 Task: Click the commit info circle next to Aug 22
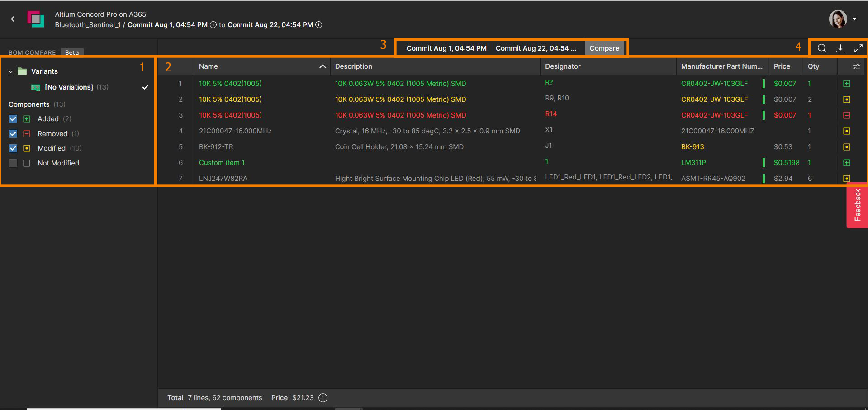tap(318, 25)
